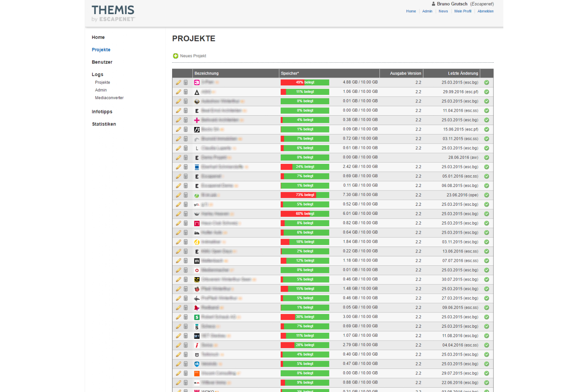The image size is (588, 392).
Task: Click the trash icon in the 2.42 GB row
Action: [x=186, y=167]
